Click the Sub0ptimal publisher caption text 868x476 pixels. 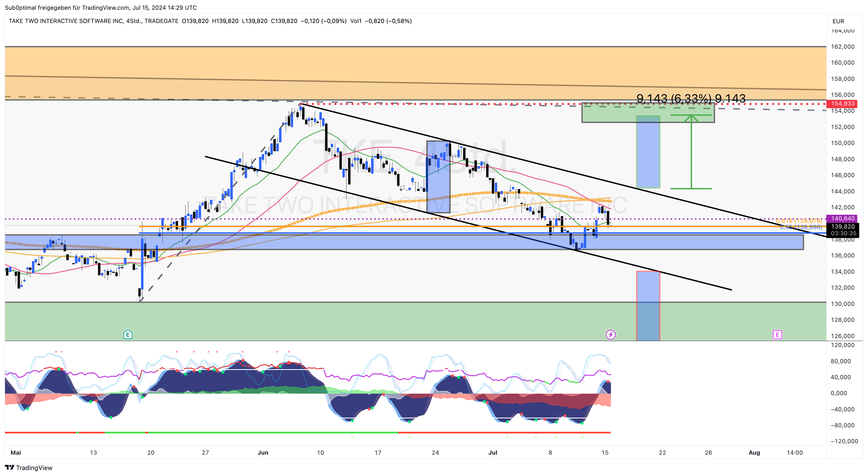click(101, 7)
